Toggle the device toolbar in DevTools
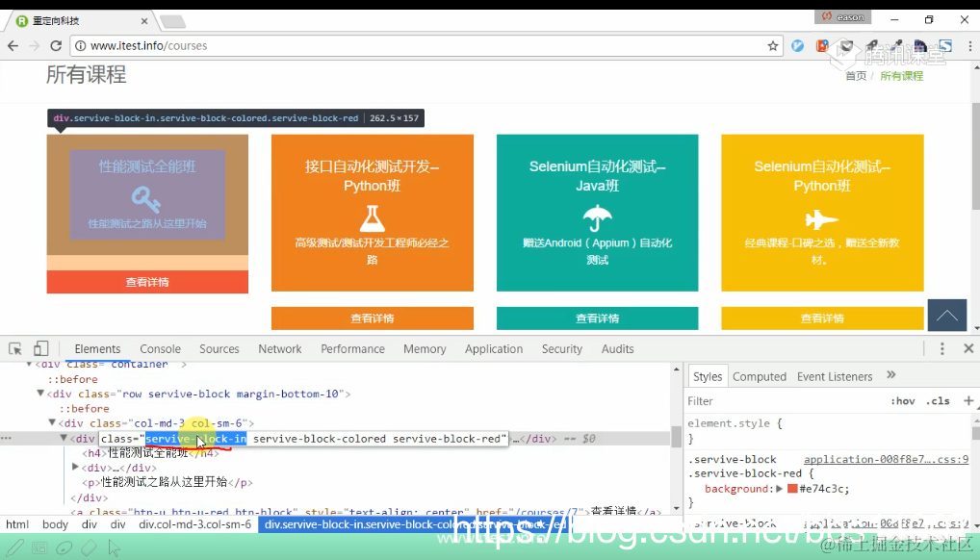The image size is (980, 560). point(40,348)
